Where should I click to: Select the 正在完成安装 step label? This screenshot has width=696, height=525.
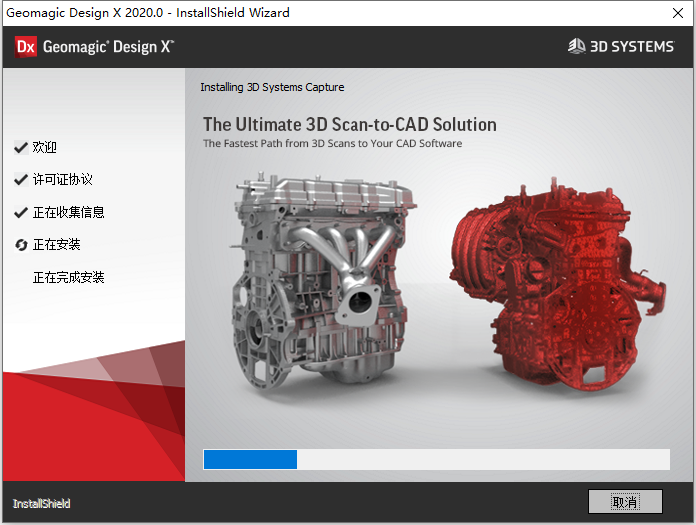tap(68, 278)
